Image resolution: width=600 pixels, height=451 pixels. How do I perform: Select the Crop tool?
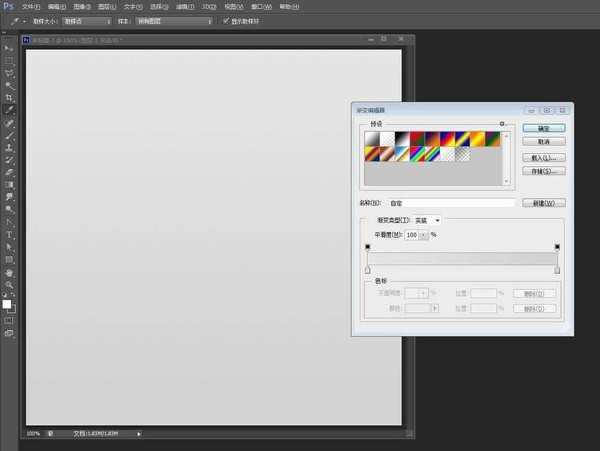(x=10, y=98)
